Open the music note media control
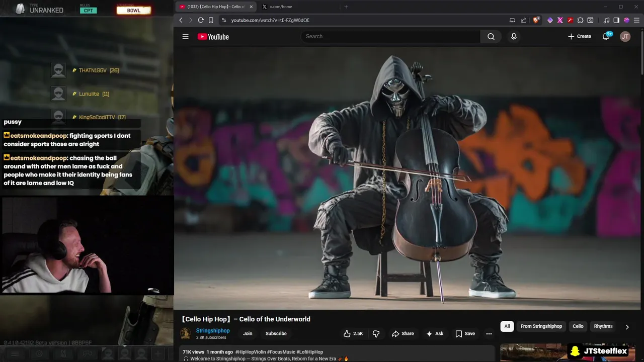The height and width of the screenshot is (362, 644). point(606,20)
